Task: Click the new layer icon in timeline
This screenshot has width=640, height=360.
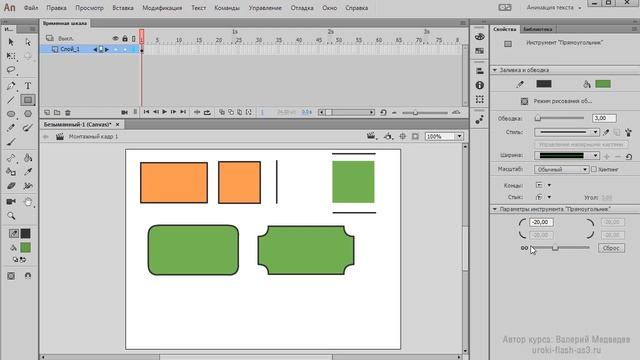Action: click(x=47, y=112)
